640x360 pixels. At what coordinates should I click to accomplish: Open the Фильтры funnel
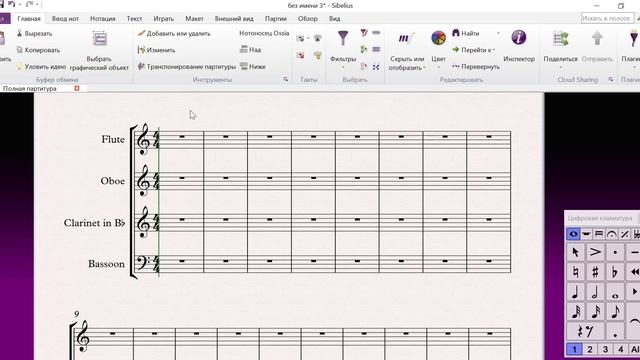coord(343,38)
